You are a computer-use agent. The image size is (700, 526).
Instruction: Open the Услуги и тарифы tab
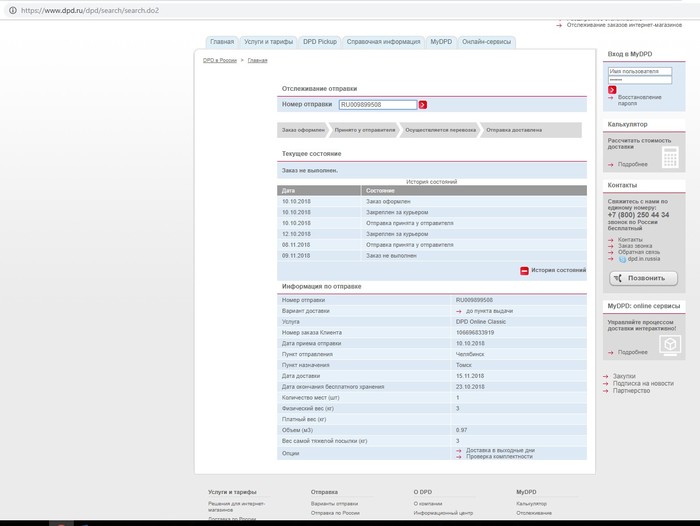click(x=268, y=42)
